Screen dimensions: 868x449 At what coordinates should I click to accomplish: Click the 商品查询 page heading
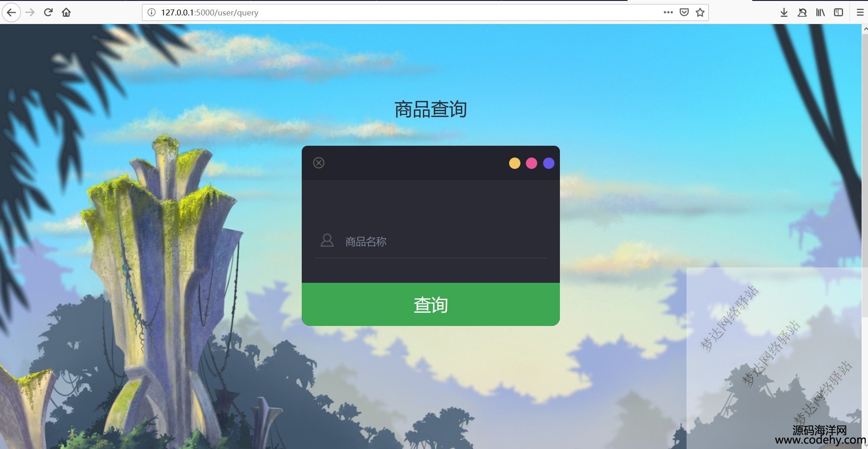431,109
